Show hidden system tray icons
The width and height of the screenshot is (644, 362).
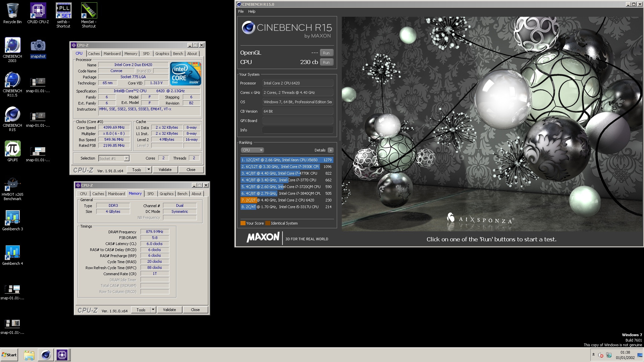593,355
